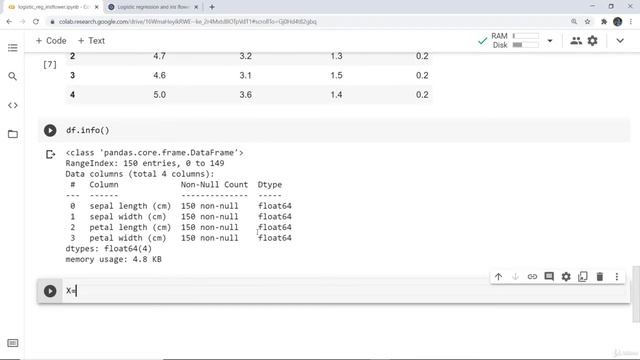This screenshot has width=640, height=360.
Task: Click the 'sepal length (cm)' column name
Action: click(x=130, y=206)
